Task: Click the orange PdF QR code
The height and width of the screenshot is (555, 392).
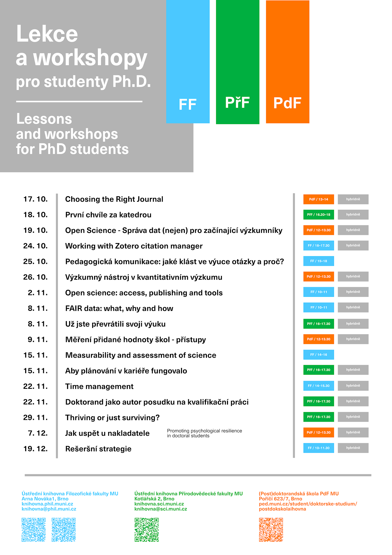Action: 271,530
